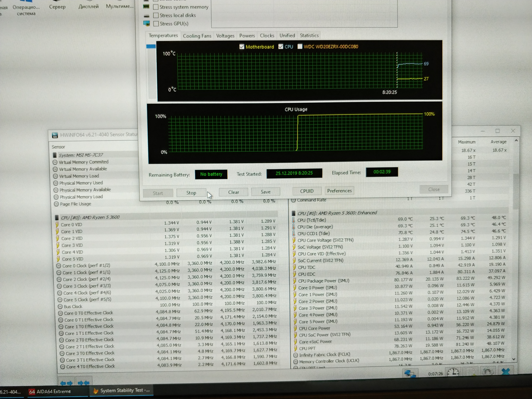Open the Preferences dialog
The height and width of the screenshot is (399, 532).
tap(339, 191)
